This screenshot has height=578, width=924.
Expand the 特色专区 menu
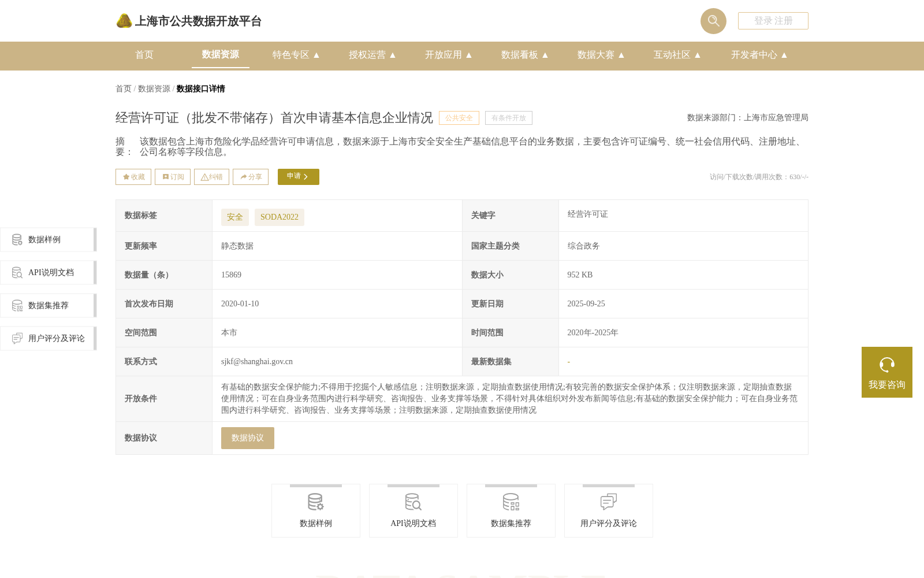(296, 55)
